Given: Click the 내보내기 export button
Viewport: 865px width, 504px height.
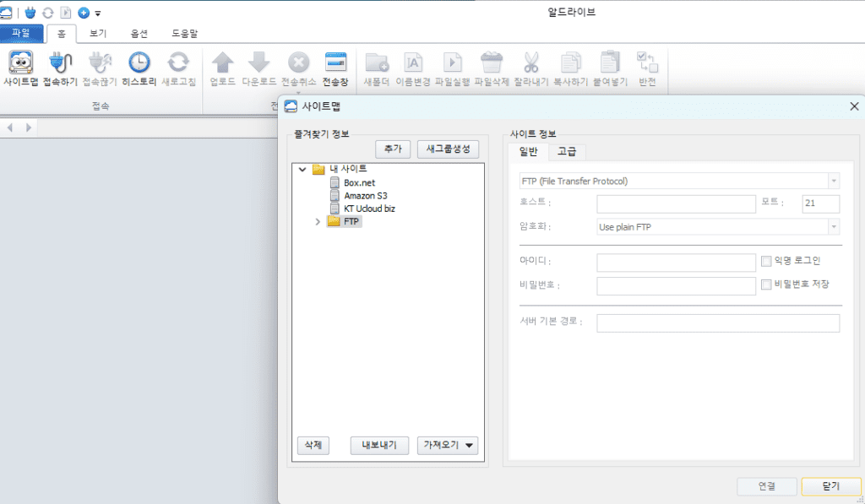Looking at the screenshot, I should coord(379,445).
